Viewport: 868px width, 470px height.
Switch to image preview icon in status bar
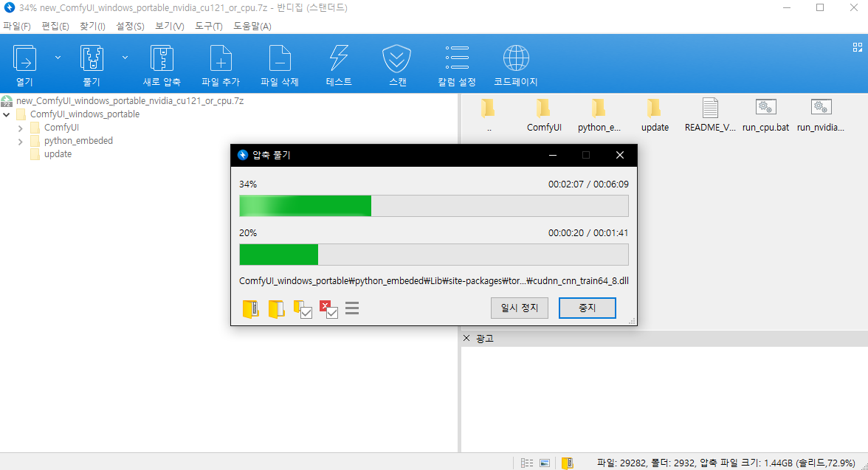point(545,463)
